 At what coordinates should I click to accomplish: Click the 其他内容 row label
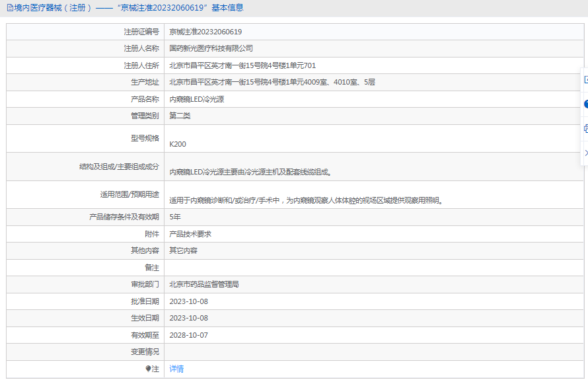(x=145, y=250)
